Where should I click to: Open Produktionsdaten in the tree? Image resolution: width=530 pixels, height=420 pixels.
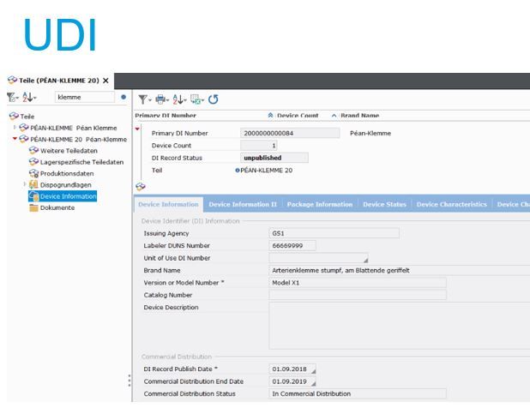tap(67, 174)
